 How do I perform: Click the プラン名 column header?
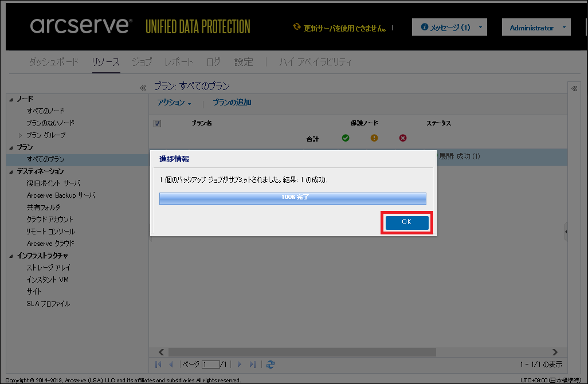202,123
